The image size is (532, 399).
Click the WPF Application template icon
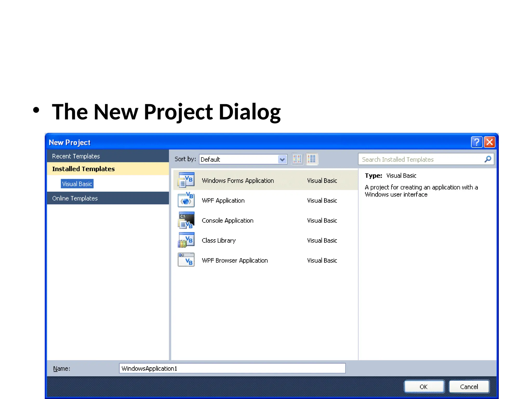(186, 200)
